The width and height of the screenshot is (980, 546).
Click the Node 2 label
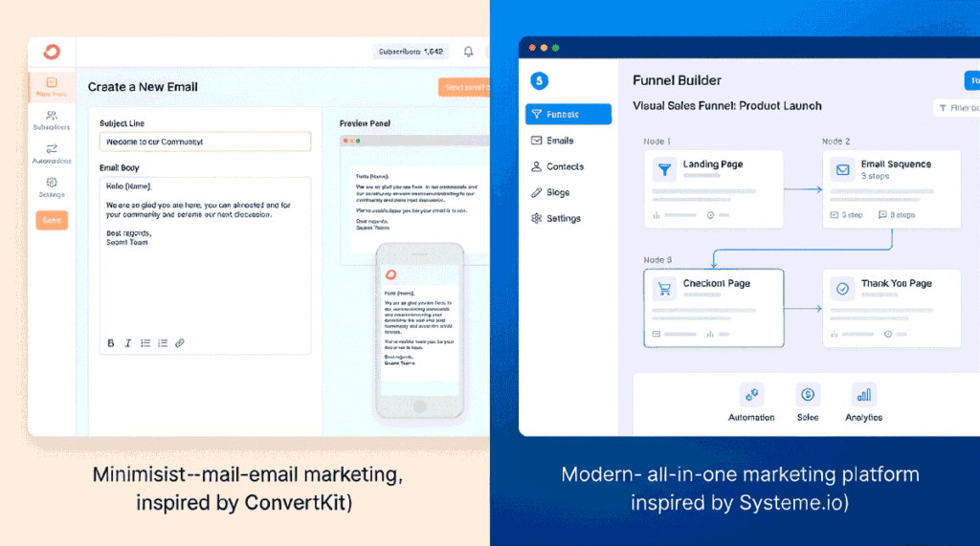pyautogui.click(x=835, y=142)
